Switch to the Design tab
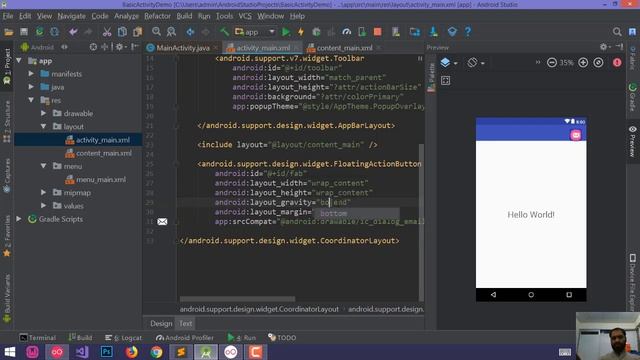Screen dimensions: 640x360 click(x=161, y=324)
